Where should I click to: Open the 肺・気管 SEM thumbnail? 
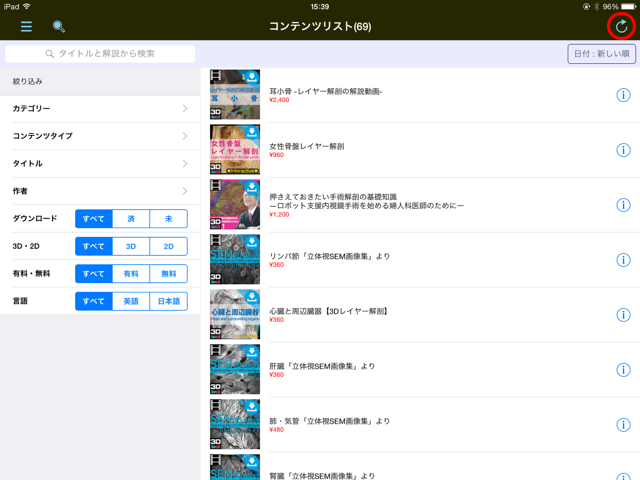click(x=235, y=425)
